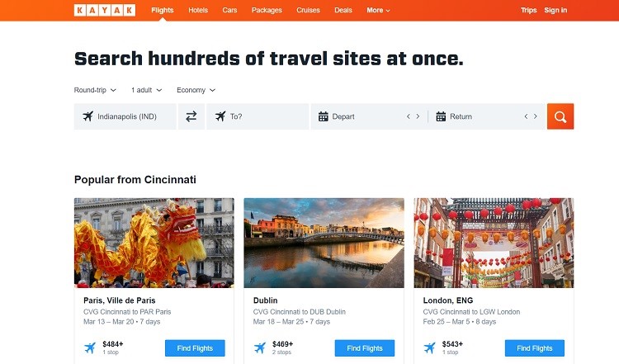Image resolution: width=619 pixels, height=364 pixels.
Task: Click the Return calendar icon
Action: pos(441,116)
